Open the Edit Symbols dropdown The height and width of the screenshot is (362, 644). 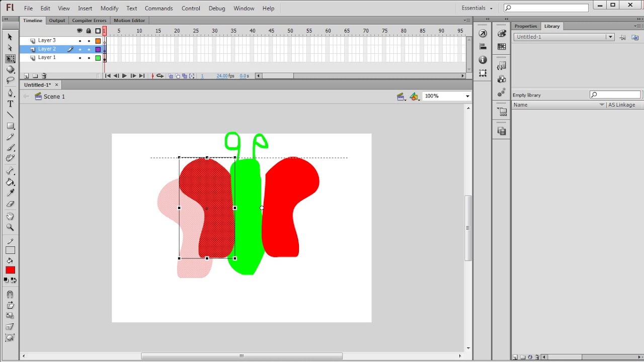415,97
